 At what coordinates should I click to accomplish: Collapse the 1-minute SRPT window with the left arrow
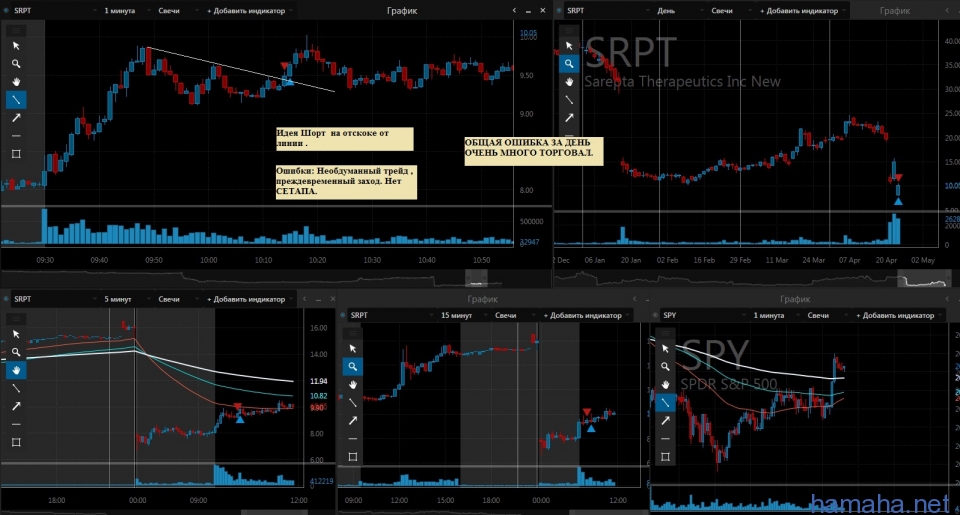514,10
